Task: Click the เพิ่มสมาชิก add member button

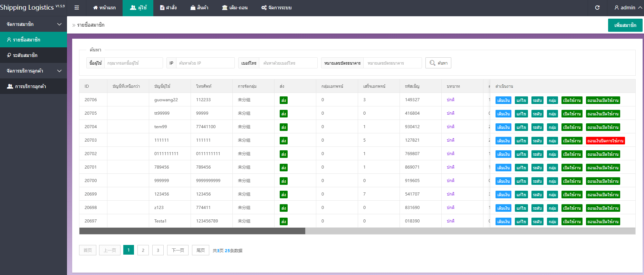Action: click(625, 25)
